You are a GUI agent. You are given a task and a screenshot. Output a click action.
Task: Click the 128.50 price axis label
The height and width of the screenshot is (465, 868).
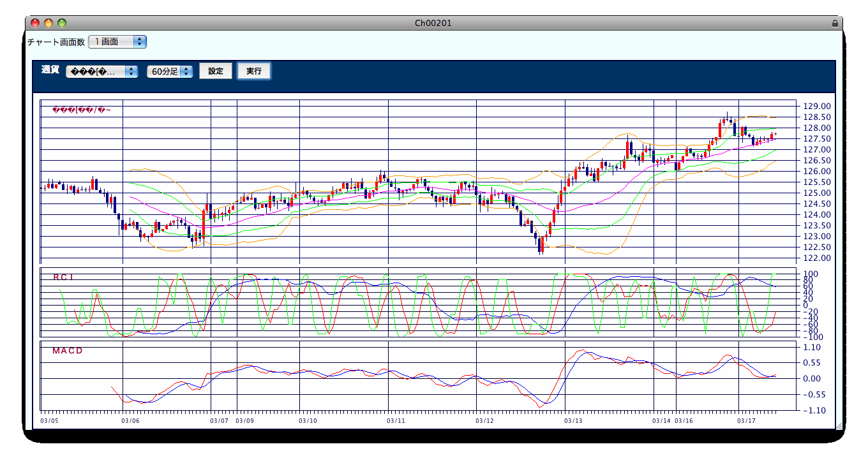(817, 117)
